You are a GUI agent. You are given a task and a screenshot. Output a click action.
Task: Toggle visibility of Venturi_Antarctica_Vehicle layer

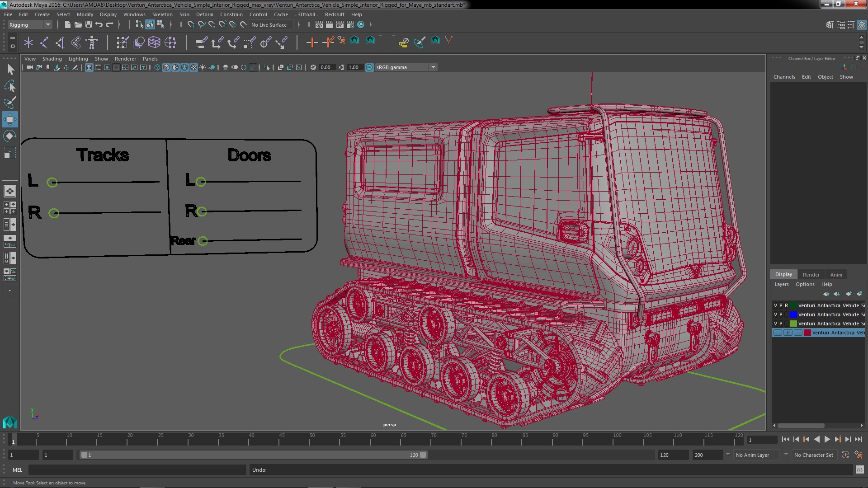[x=775, y=332]
